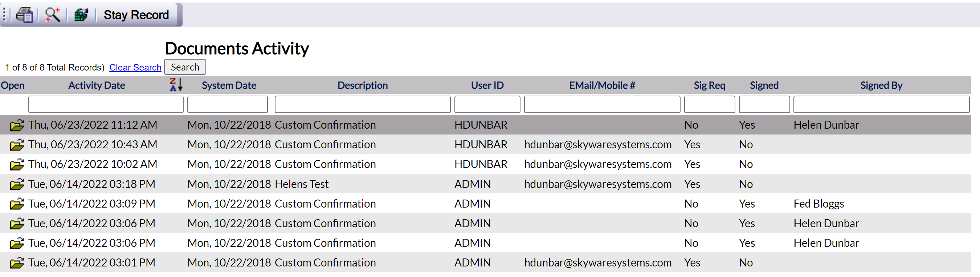980x277 pixels.
Task: Select the 'Helens Test' description cell
Action: click(x=302, y=184)
